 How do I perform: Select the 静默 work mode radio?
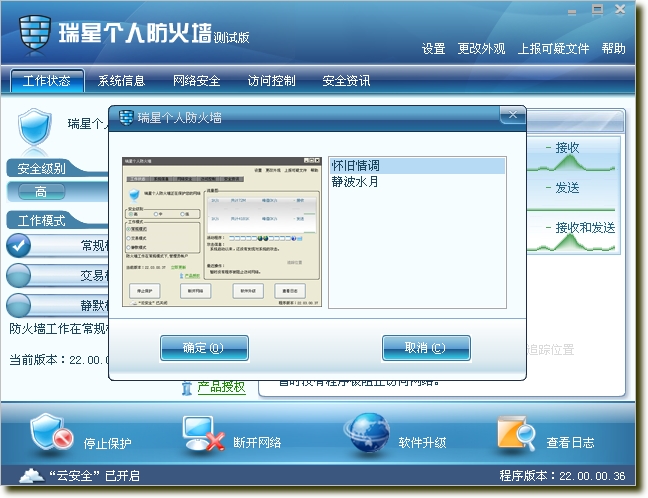click(18, 305)
